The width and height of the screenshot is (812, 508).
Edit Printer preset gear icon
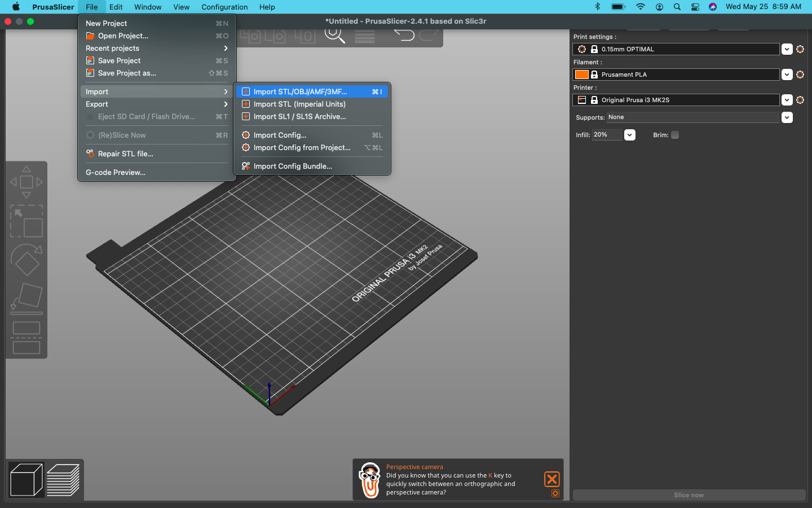point(800,100)
